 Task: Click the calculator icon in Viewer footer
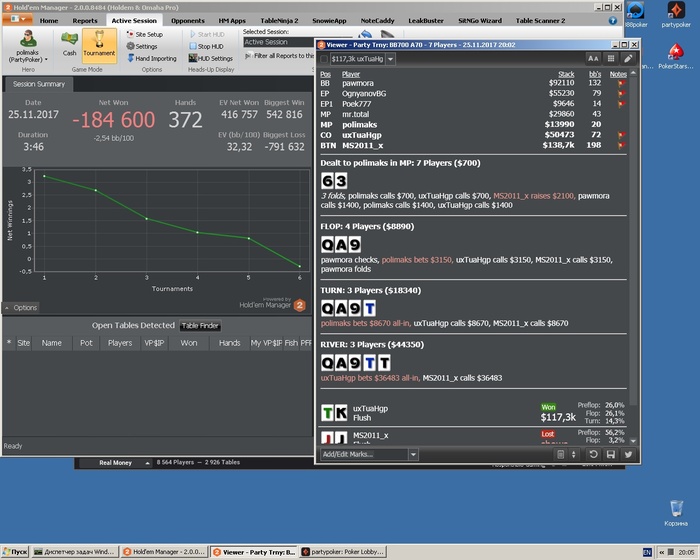[561, 454]
